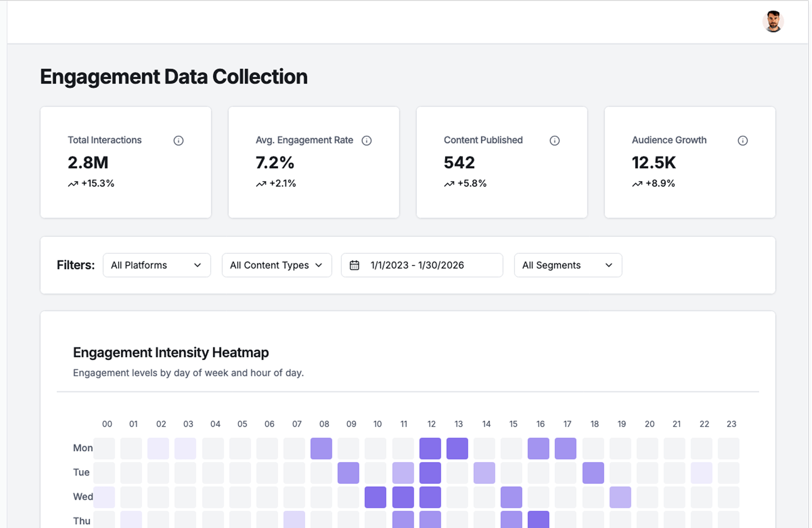Click trend arrow icon next to +8.9%
The width and height of the screenshot is (812, 528).
637,184
